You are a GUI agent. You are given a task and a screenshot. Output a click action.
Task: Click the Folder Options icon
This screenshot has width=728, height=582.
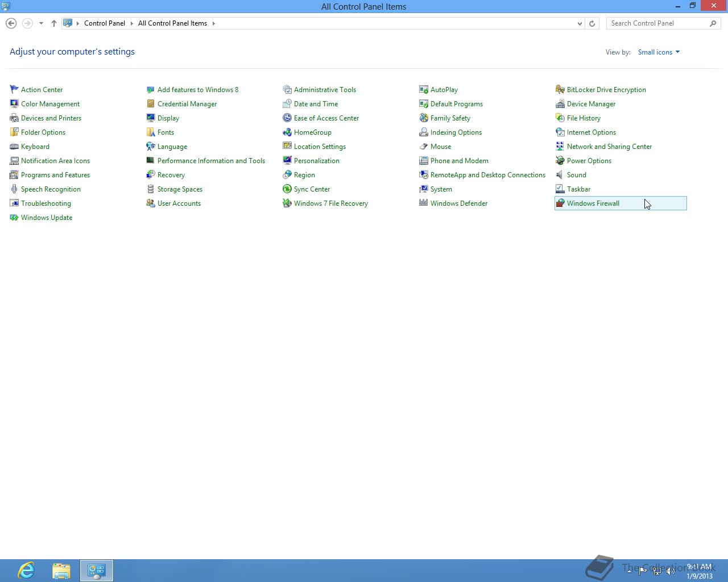(14, 132)
